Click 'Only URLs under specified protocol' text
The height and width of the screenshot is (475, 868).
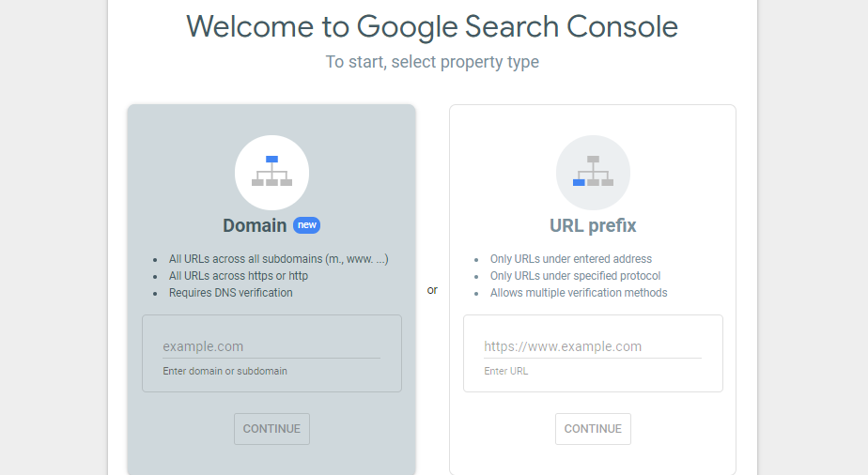(575, 276)
